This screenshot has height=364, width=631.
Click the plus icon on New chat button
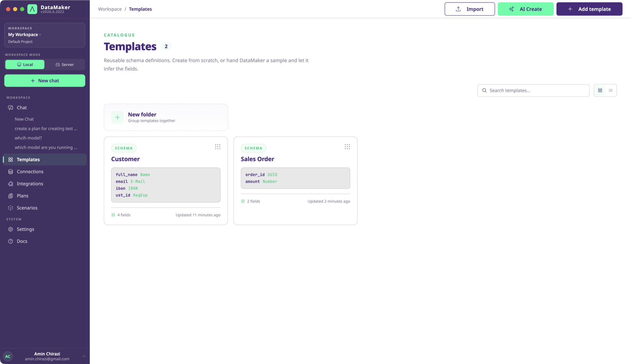(33, 81)
